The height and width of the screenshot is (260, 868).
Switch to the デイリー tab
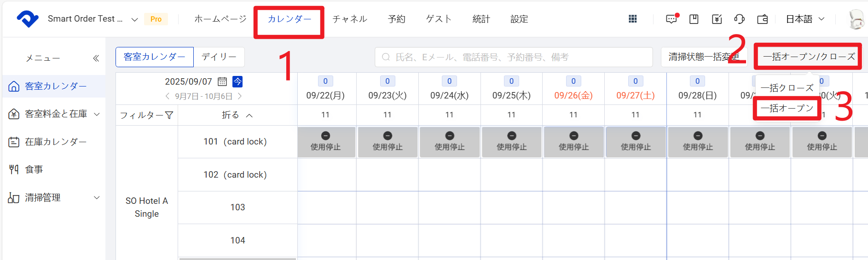tap(219, 57)
